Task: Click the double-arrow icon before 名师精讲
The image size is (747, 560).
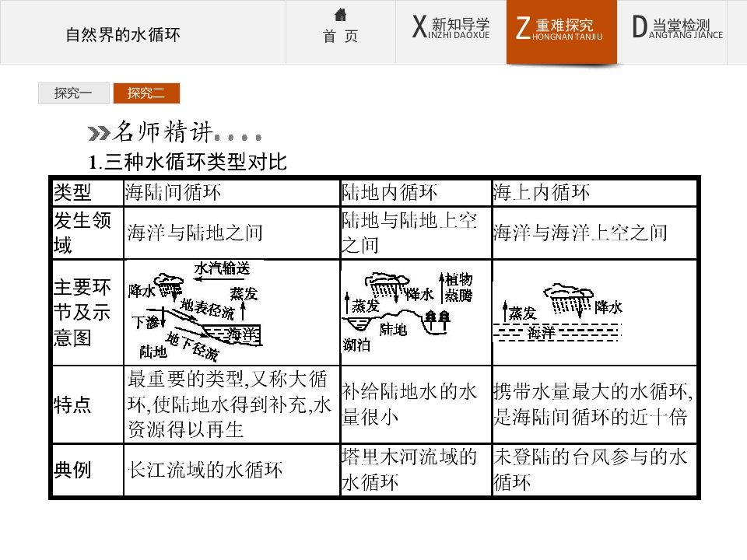Action: coord(99,134)
